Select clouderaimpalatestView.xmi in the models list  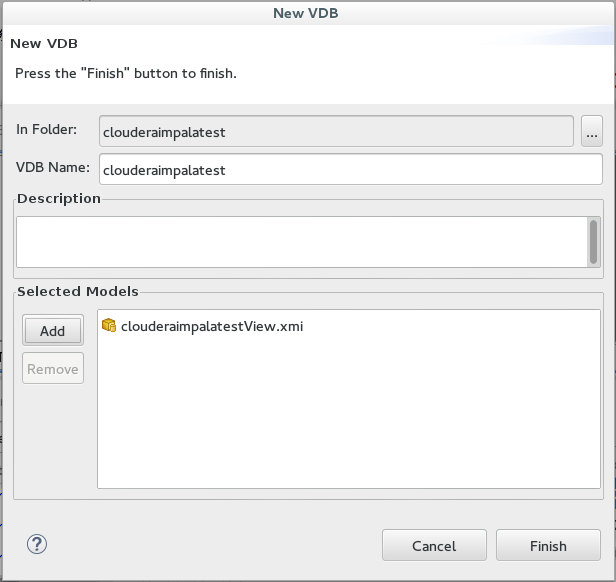[x=212, y=326]
